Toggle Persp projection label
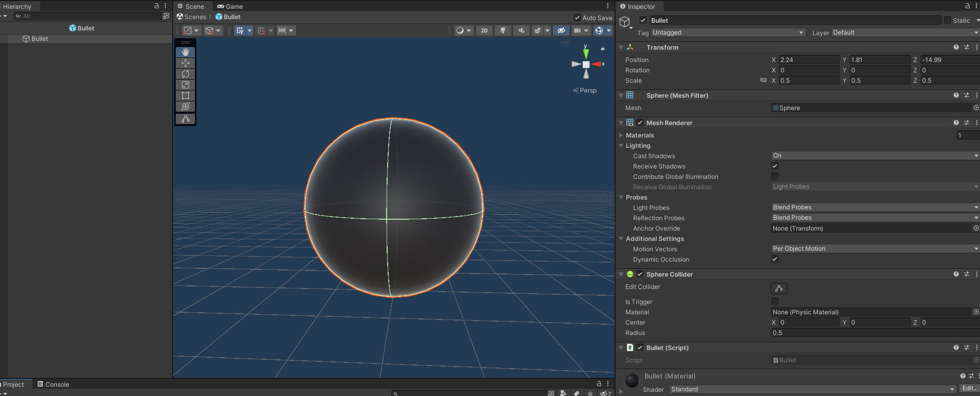The height and width of the screenshot is (396, 980). coord(585,90)
